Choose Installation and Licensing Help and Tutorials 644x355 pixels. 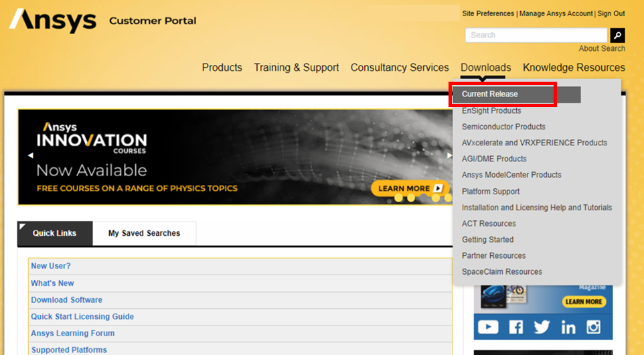536,208
